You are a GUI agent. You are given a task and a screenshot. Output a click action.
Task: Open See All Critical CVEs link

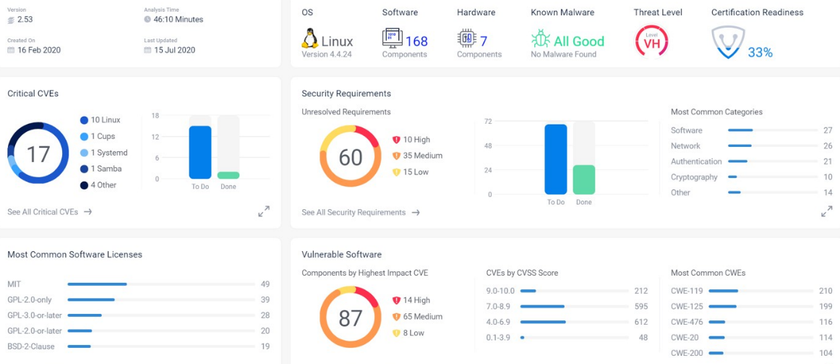coord(50,212)
